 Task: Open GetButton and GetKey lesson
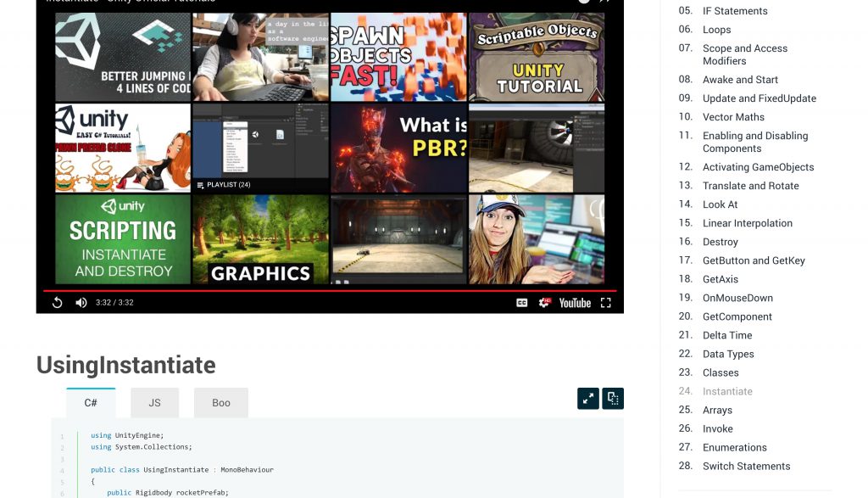click(754, 261)
